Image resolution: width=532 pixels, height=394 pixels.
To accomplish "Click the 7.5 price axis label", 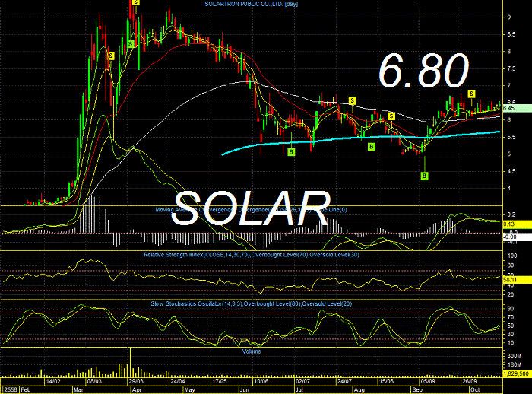I will [511, 68].
